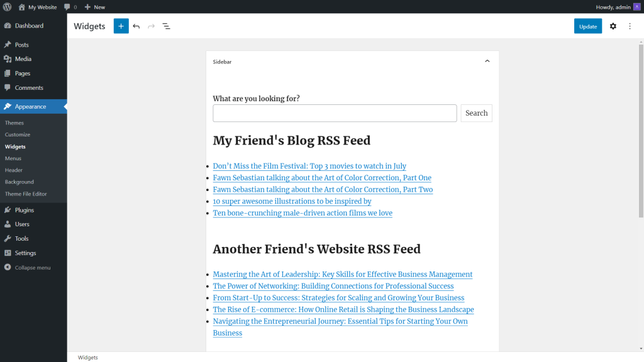Open the block inserter with the plus icon
The height and width of the screenshot is (362, 644).
(121, 26)
